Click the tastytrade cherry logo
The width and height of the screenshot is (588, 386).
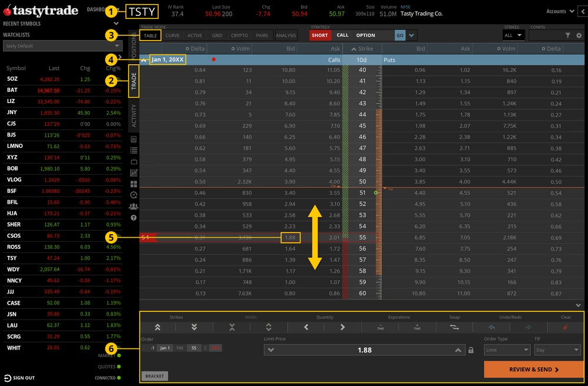[x=7, y=11]
